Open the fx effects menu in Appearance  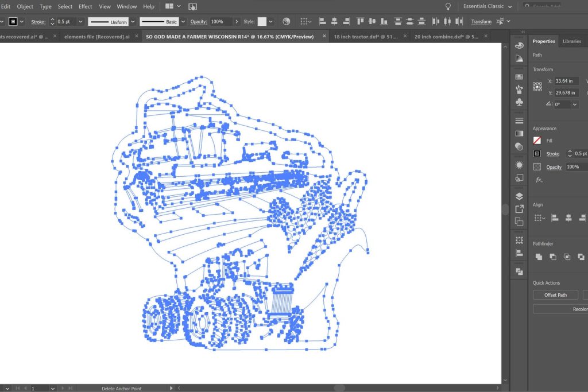click(539, 180)
